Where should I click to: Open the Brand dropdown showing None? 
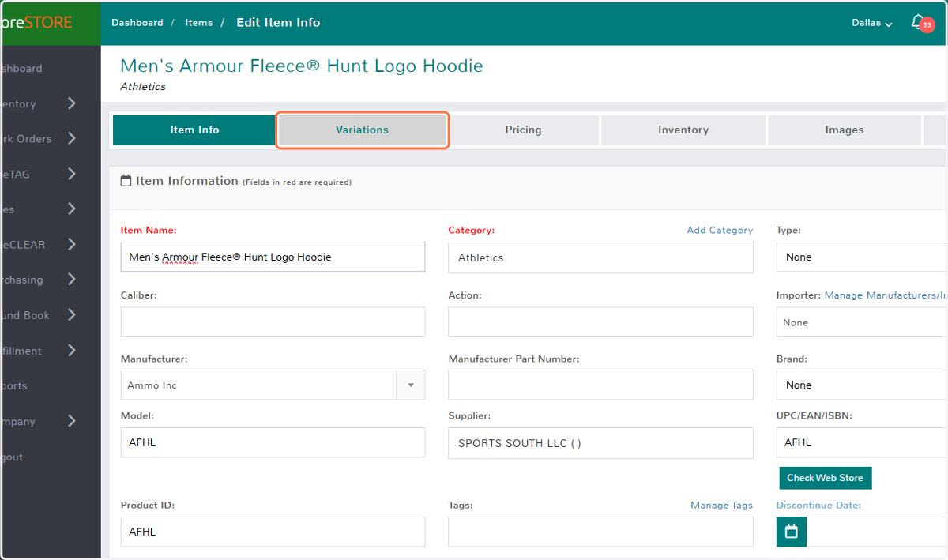tap(862, 385)
